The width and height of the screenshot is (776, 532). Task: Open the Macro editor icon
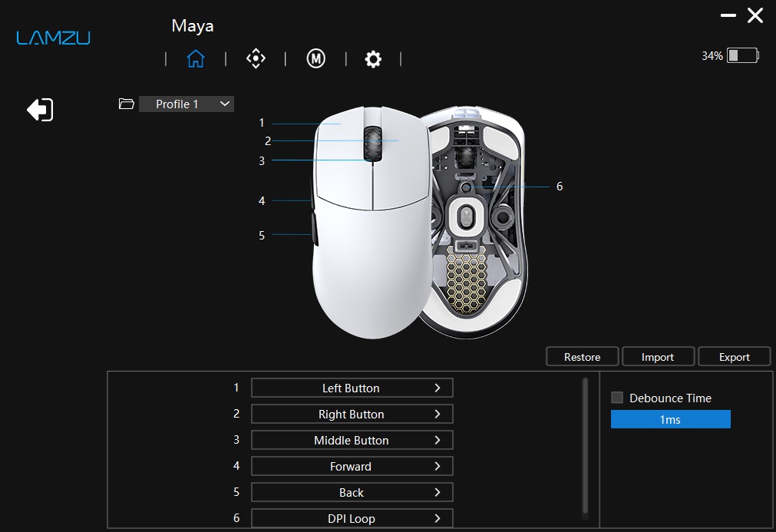click(315, 59)
